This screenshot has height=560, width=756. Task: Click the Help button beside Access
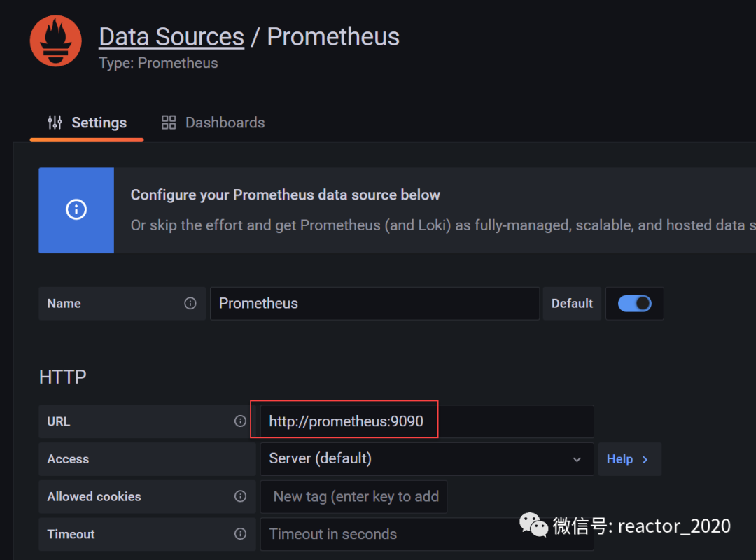[x=630, y=459]
